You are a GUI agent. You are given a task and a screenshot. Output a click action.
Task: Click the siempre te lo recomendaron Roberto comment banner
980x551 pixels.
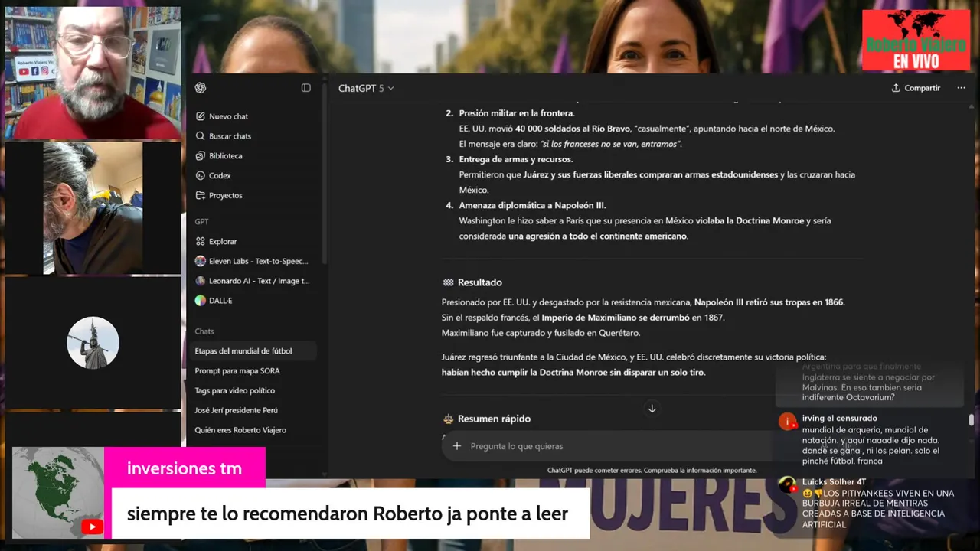coord(351,514)
